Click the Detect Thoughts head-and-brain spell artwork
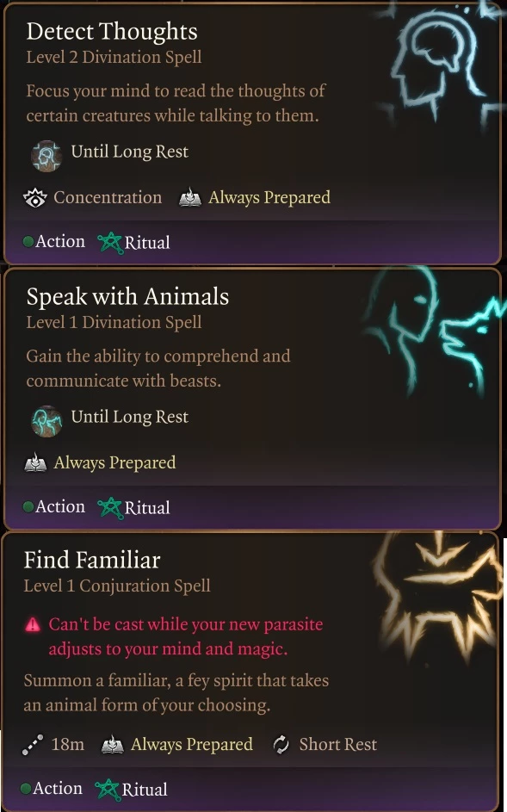The width and height of the screenshot is (507, 812). (x=441, y=67)
